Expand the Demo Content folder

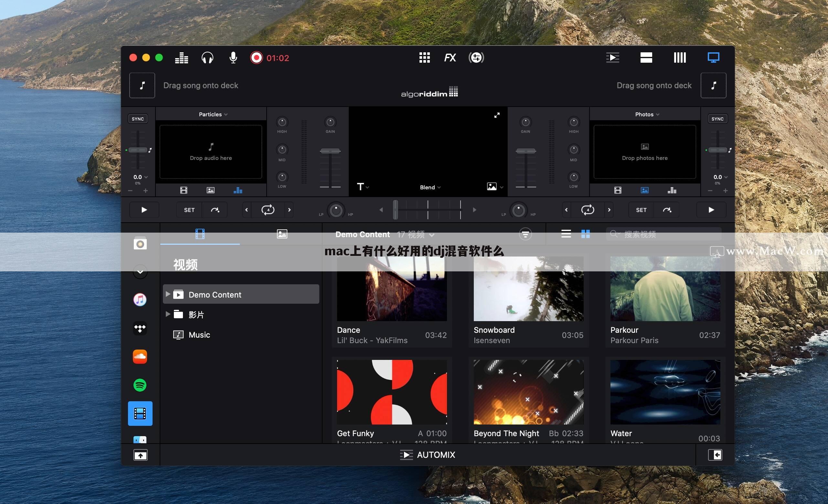(x=168, y=294)
